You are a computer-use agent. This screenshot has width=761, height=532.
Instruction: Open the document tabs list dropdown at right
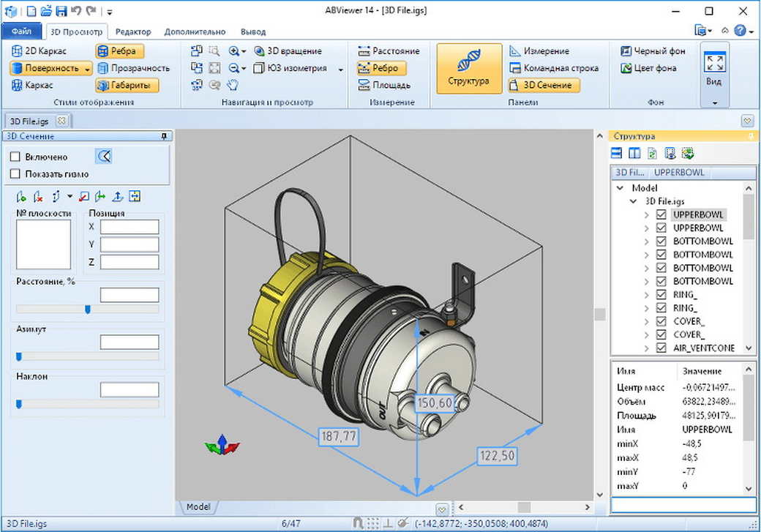tap(747, 121)
